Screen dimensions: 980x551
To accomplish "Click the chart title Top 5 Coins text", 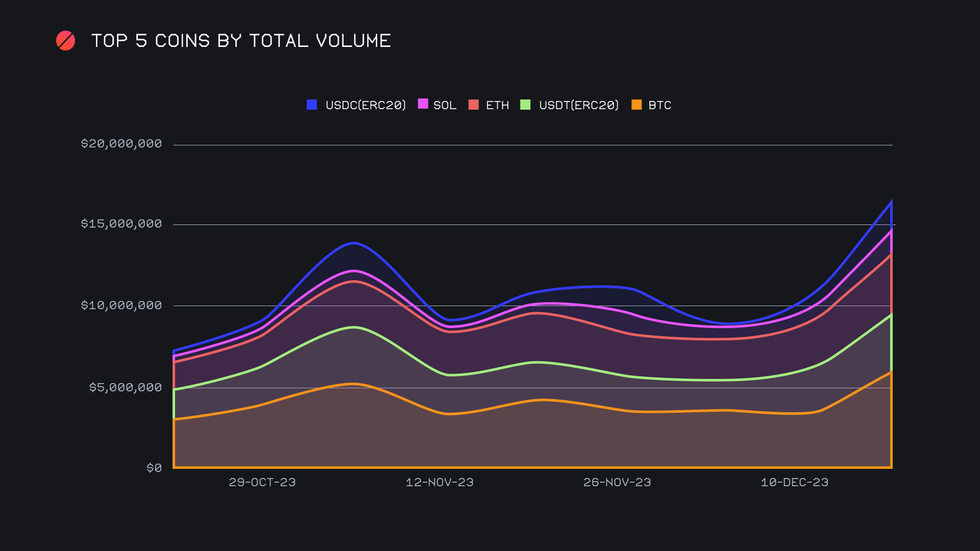I will (x=241, y=41).
